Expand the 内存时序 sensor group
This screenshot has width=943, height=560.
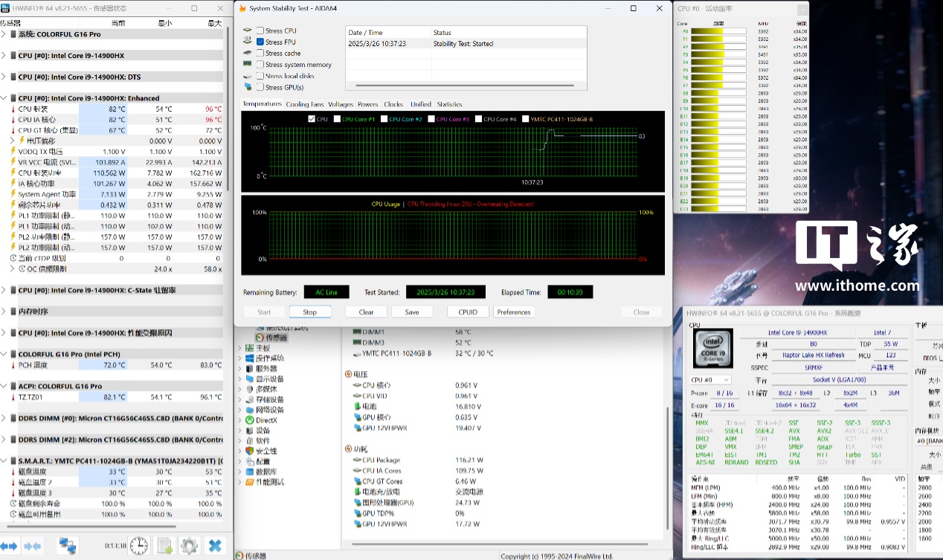[x=4, y=312]
